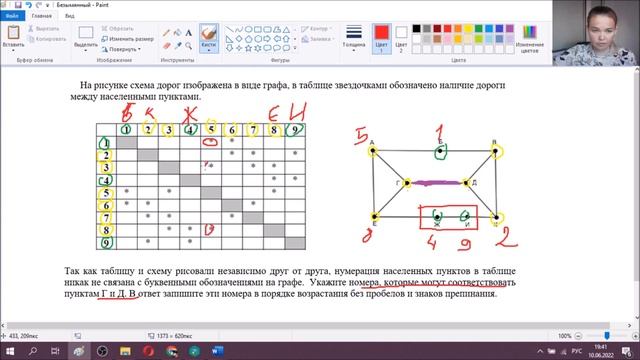640x360 pixels.
Task: Expand the shapes gallery more arrow
Action: click(295, 48)
